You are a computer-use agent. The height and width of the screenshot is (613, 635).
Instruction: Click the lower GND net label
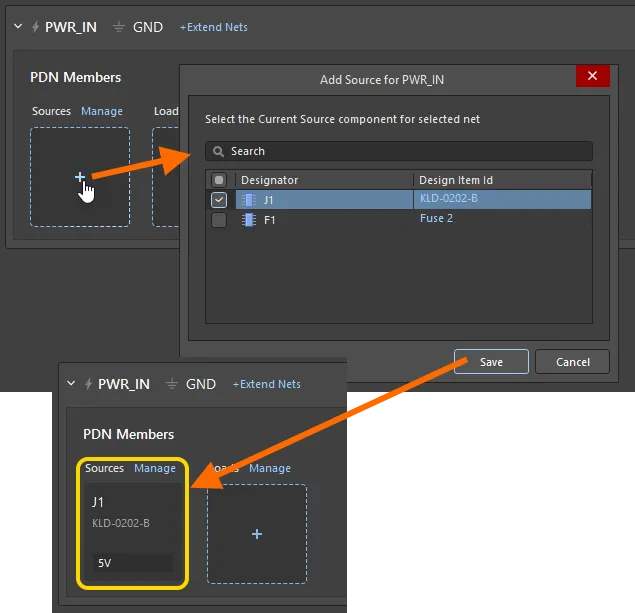201,384
